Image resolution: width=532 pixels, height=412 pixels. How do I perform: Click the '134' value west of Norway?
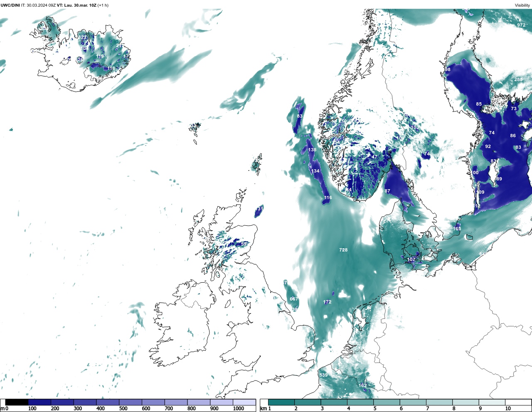pyautogui.click(x=315, y=171)
